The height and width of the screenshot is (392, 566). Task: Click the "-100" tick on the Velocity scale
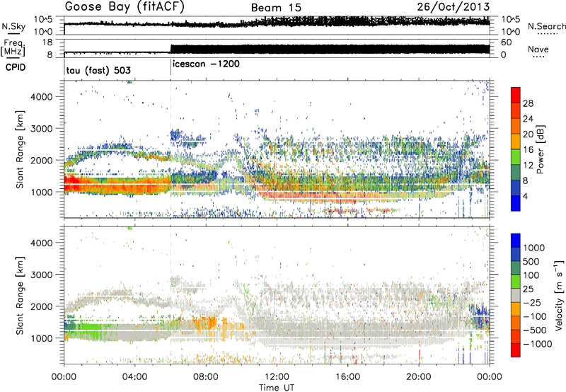coord(534,316)
